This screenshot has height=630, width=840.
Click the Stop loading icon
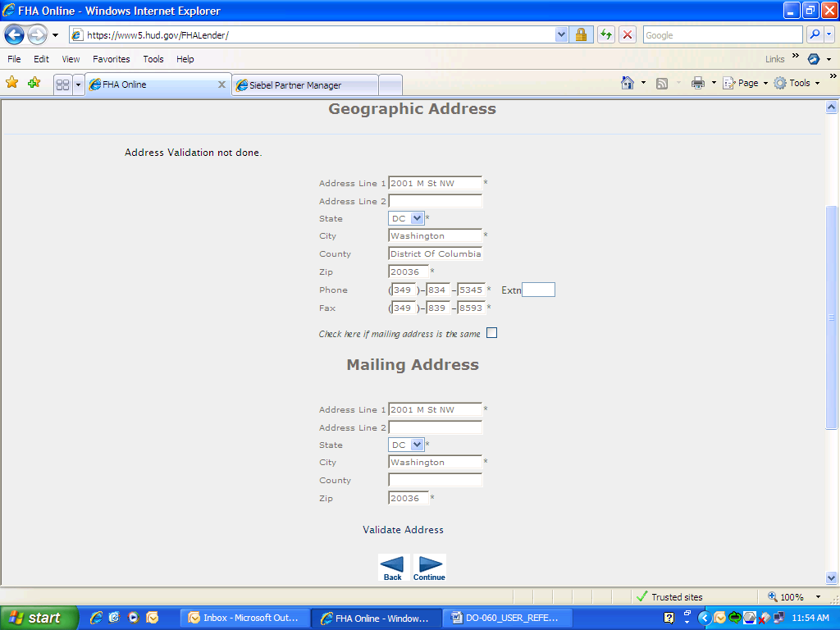pyautogui.click(x=628, y=34)
